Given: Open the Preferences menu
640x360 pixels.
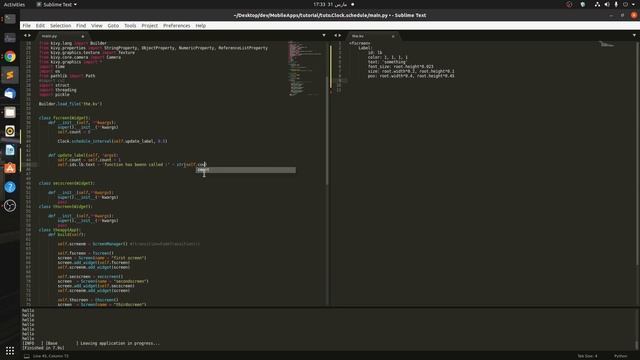Looking at the screenshot, I should [176, 25].
